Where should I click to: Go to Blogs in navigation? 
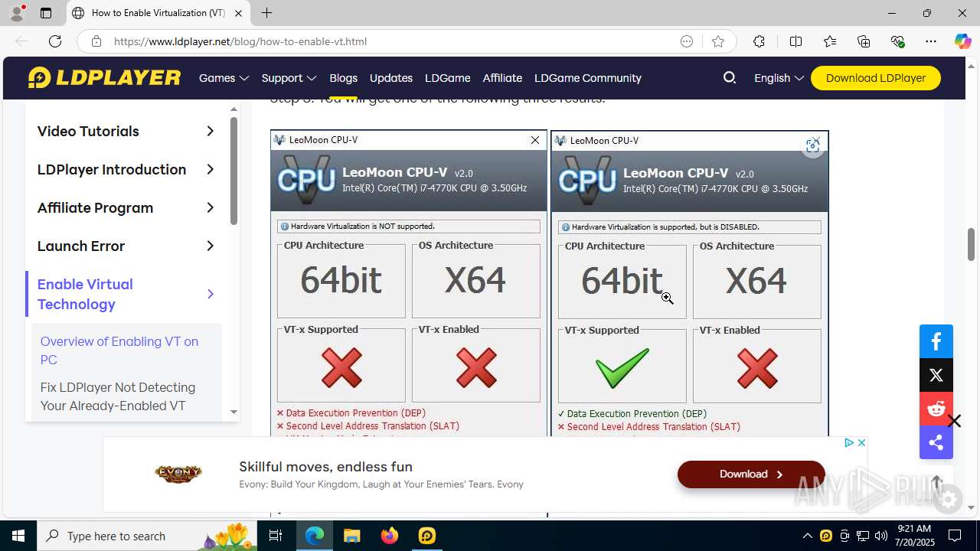pyautogui.click(x=343, y=78)
